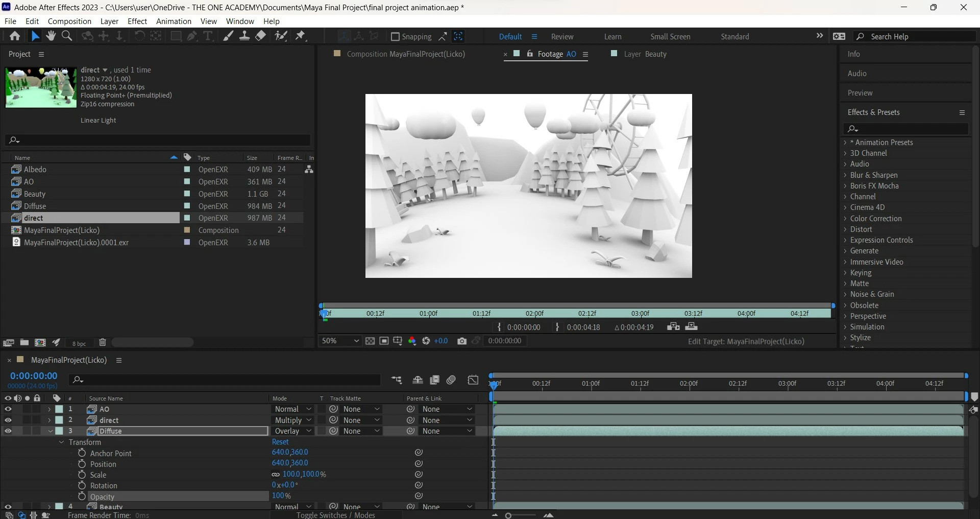
Task: Open the Composition menu
Action: 69,21
